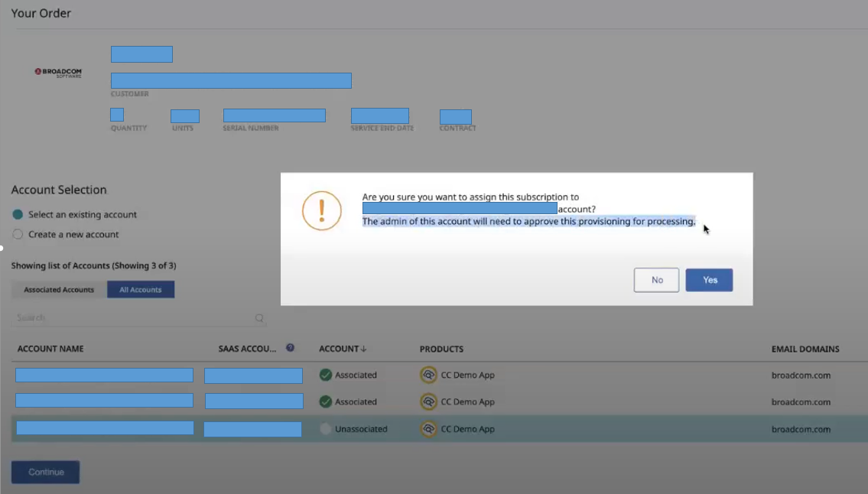Click the Continue button
The width and height of the screenshot is (868, 494).
pos(45,472)
